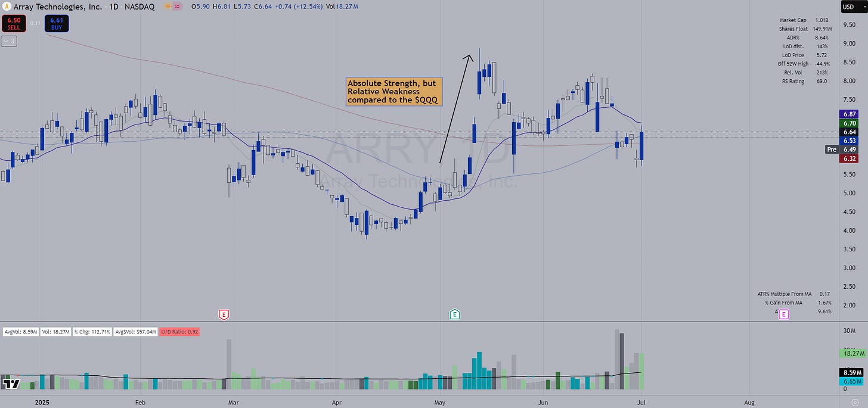Screen dimensions: 868x408
Task: Click the 9.50 price axis label
Action: click(848, 24)
